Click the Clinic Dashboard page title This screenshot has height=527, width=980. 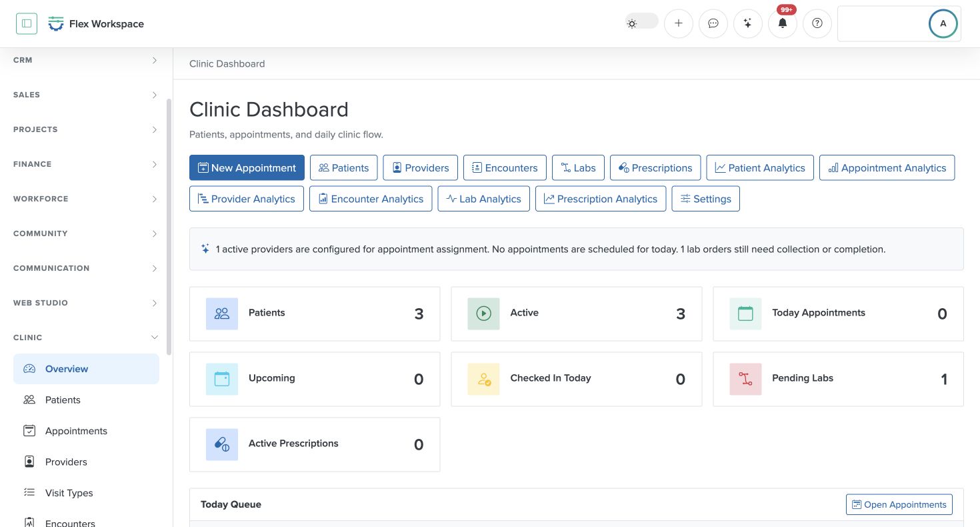[x=269, y=109]
